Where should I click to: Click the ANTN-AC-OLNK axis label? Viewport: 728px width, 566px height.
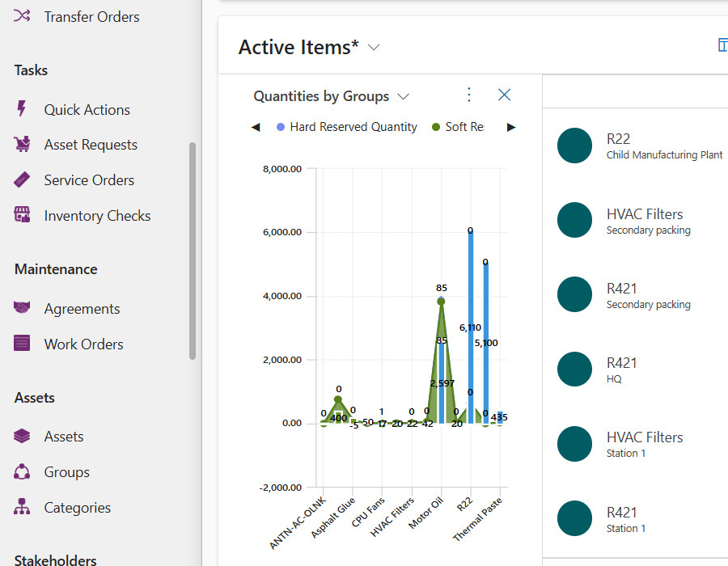pos(298,523)
